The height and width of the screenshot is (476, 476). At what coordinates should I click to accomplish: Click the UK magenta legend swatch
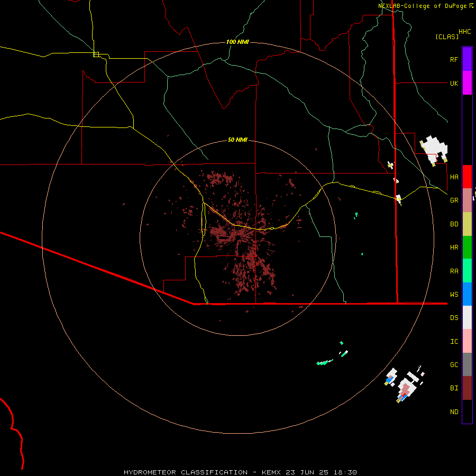(x=467, y=83)
